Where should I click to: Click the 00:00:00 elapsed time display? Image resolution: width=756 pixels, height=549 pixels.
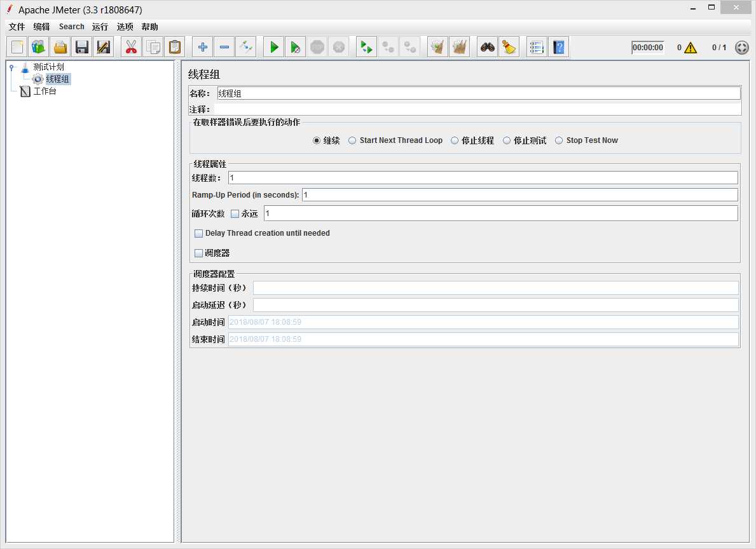point(647,48)
